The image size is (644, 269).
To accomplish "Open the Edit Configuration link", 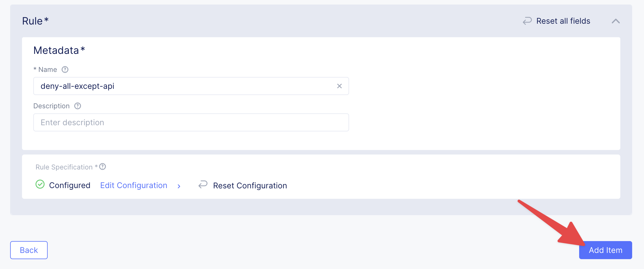I will click(134, 185).
